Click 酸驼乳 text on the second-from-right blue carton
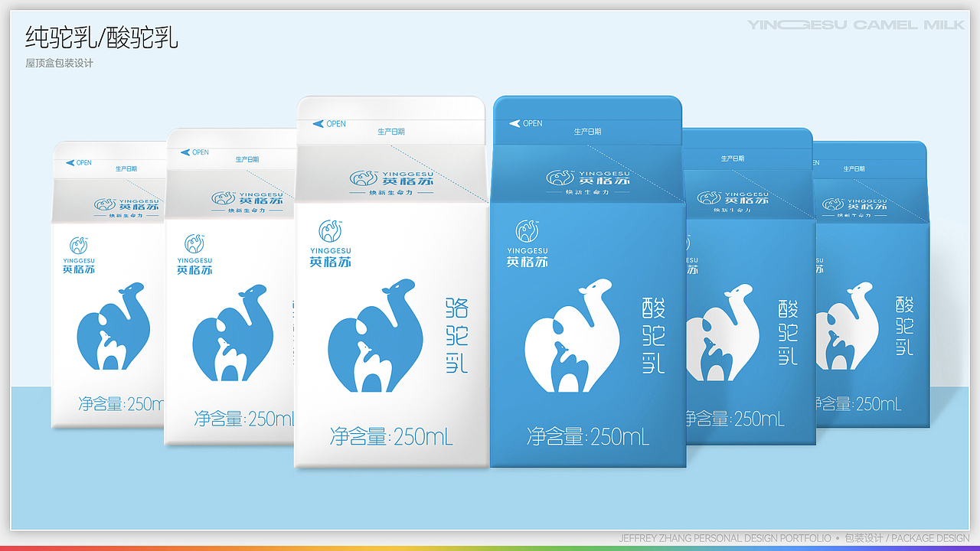The width and height of the screenshot is (980, 551). 789,332
